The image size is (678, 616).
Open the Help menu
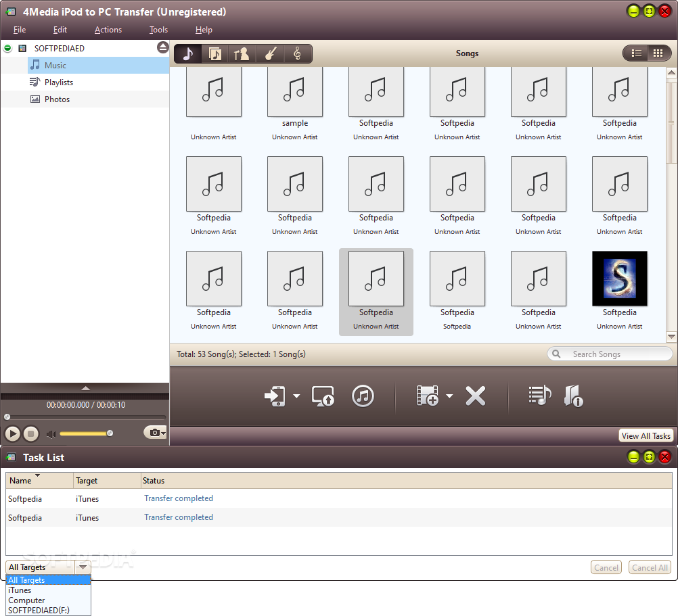click(x=204, y=30)
